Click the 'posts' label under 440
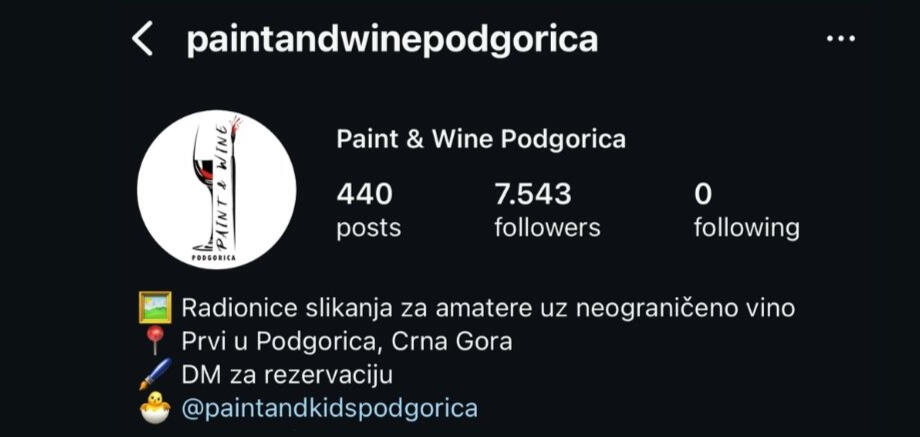 coord(368,228)
